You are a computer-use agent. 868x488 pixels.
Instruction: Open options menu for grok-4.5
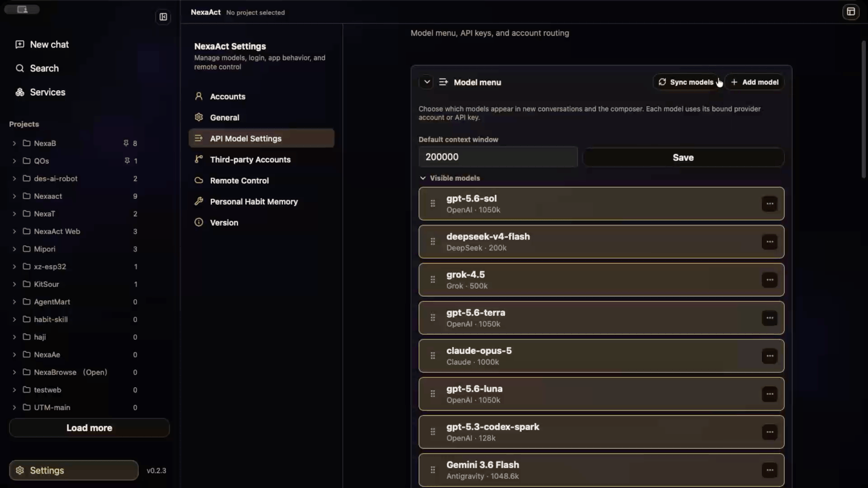[769, 280]
